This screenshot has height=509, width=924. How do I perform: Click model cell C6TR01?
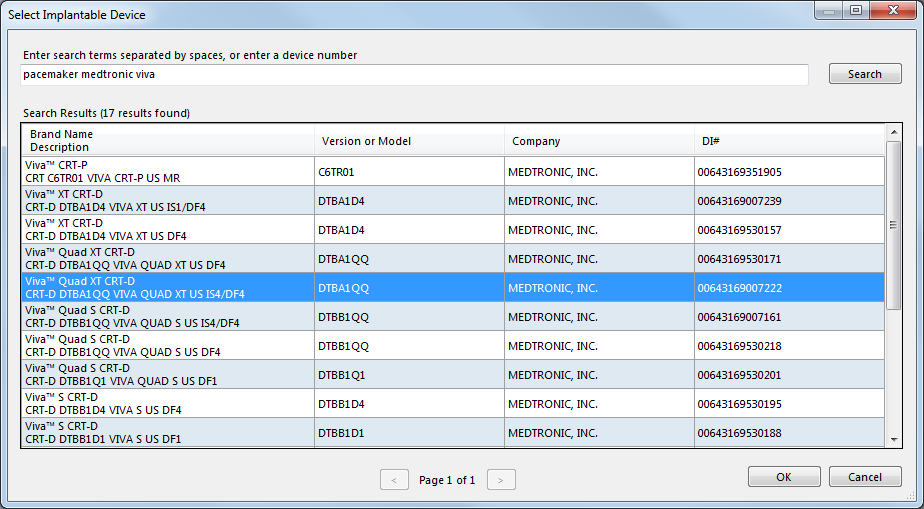point(410,172)
